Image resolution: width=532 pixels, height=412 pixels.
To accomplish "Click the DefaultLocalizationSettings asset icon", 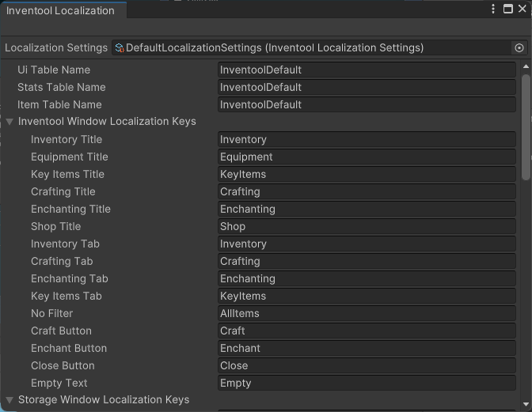I will click(120, 48).
